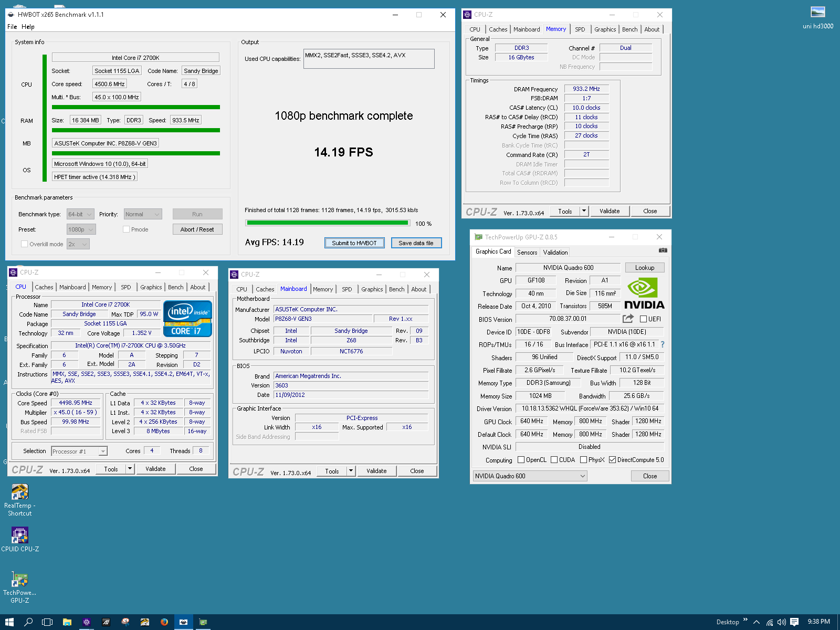This screenshot has width=840, height=630.
Task: Toggle OpenCL checkbox in GPU-Z
Action: coord(521,460)
